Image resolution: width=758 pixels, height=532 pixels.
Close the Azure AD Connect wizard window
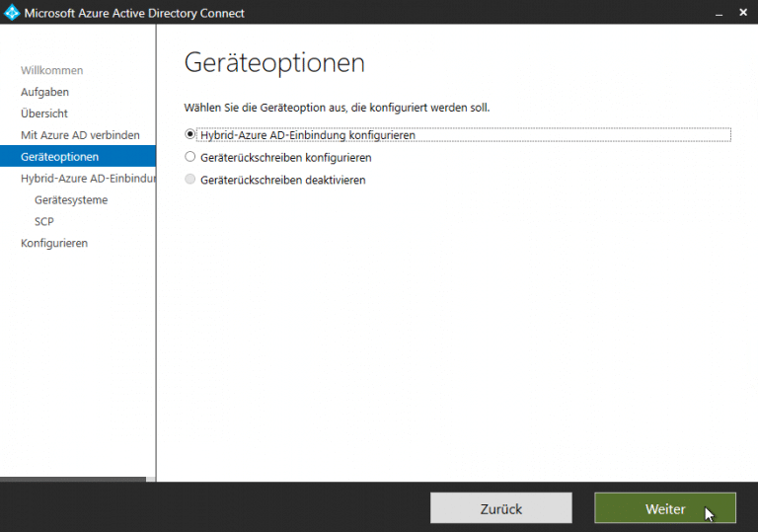click(x=742, y=13)
